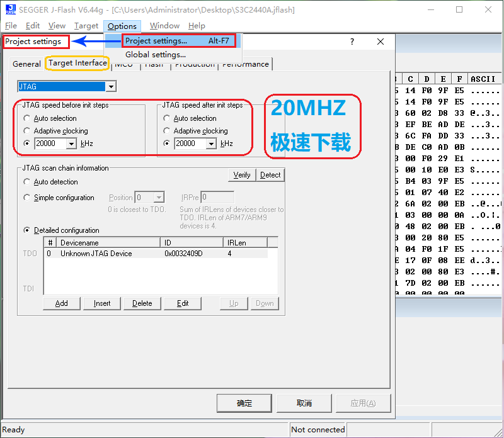
Task: Switch to the General tab
Action: tap(26, 64)
